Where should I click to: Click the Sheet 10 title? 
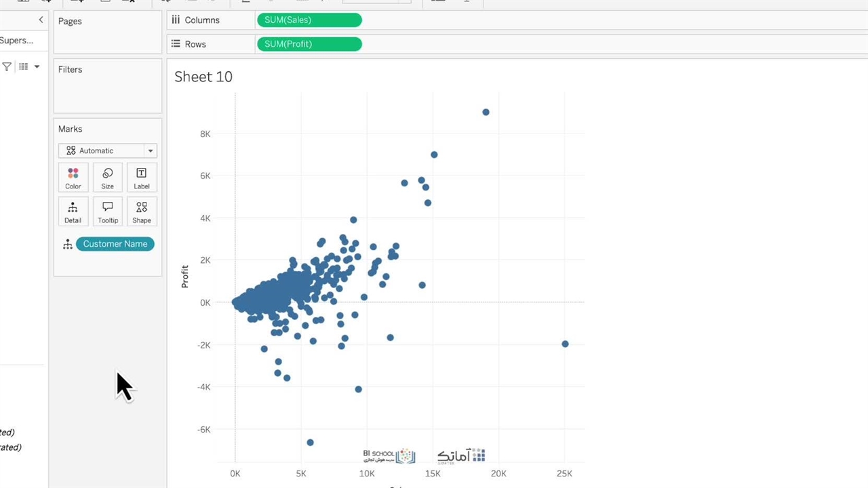point(203,77)
